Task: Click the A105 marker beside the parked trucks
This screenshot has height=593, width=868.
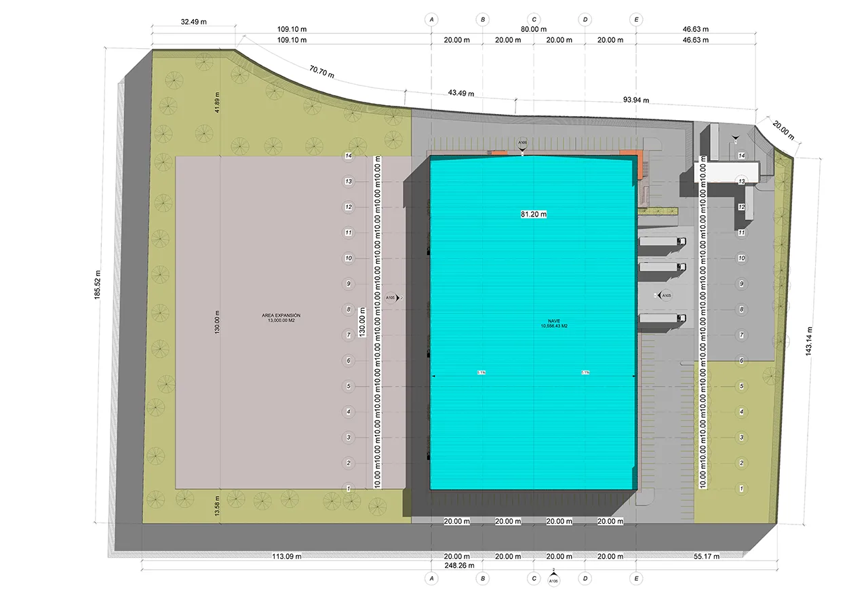Action: [x=665, y=296]
